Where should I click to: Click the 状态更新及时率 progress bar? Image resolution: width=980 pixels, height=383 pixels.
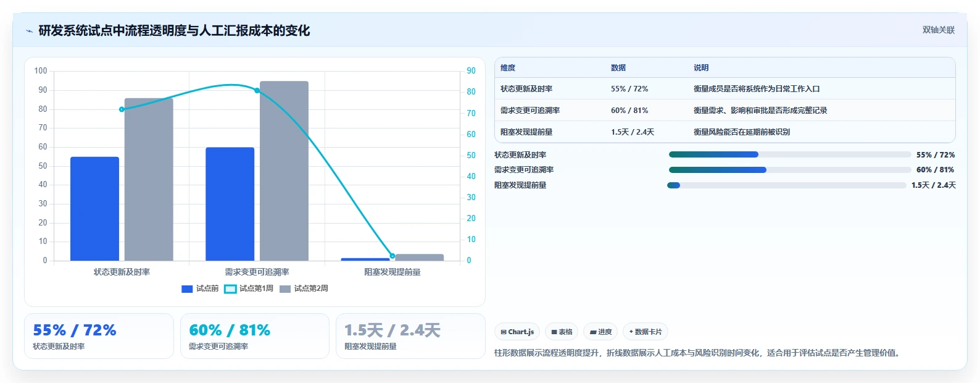pos(790,154)
